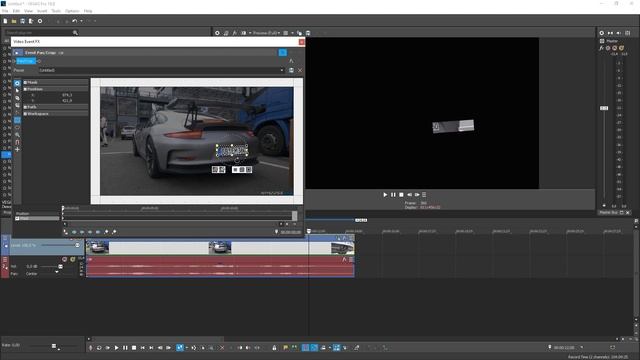Open the undo history dropdown arrow
The image size is (640, 360).
click(81, 21)
